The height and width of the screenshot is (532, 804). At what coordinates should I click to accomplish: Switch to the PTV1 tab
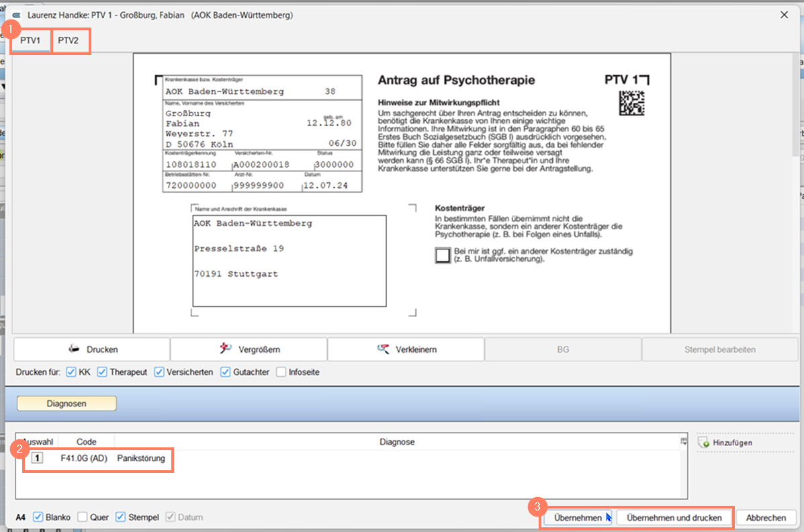point(30,40)
